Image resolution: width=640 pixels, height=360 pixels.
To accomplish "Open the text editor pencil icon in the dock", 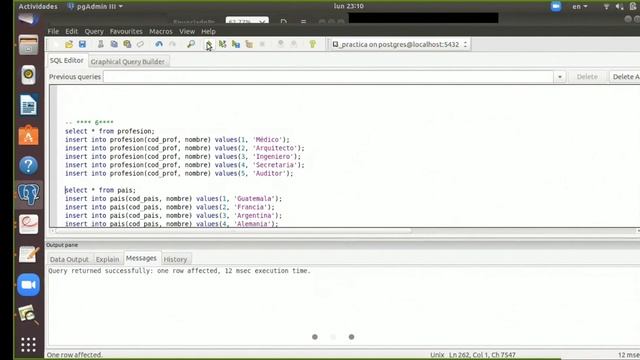I will pyautogui.click(x=29, y=254).
